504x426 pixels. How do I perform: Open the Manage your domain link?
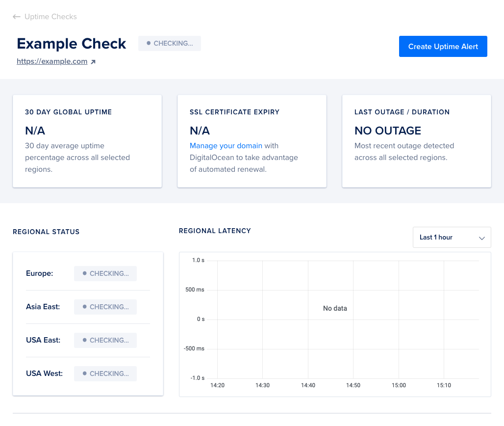[226, 146]
